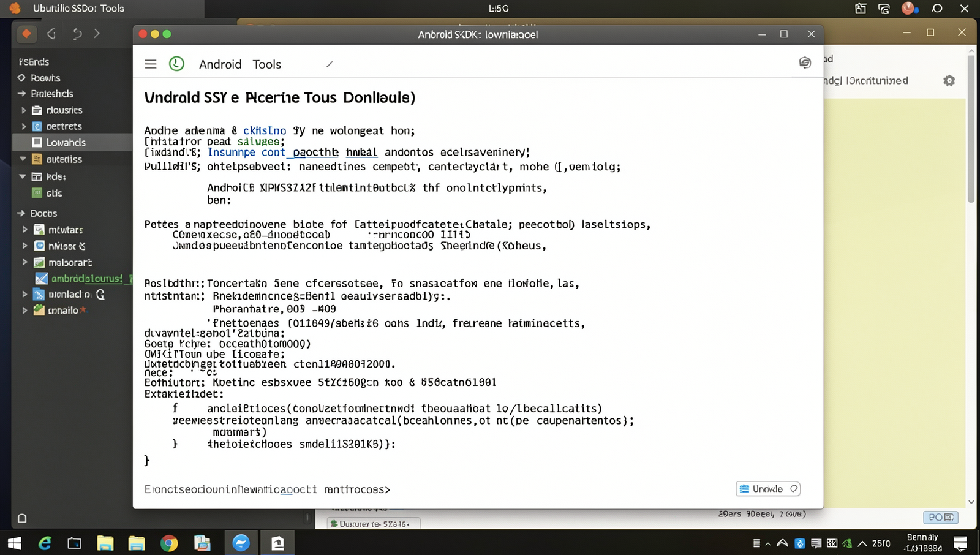Image resolution: width=980 pixels, height=555 pixels.
Task: Expand the nMssc tree item
Action: click(x=24, y=246)
